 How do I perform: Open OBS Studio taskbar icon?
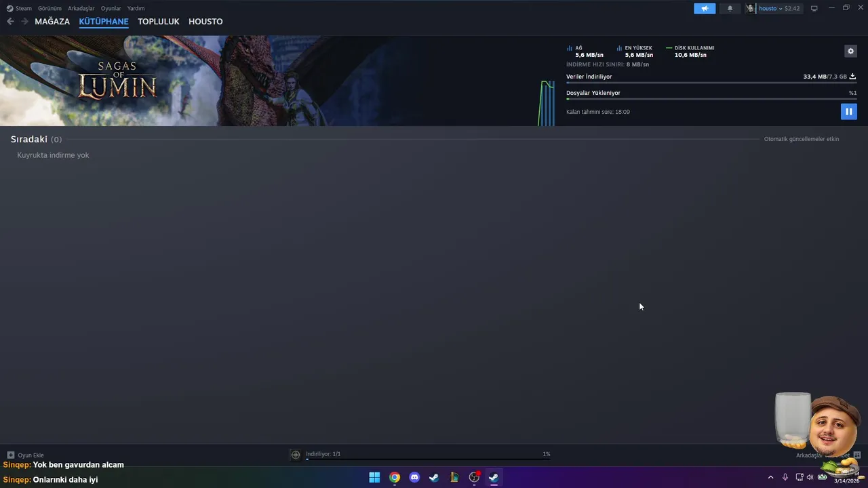(474, 477)
